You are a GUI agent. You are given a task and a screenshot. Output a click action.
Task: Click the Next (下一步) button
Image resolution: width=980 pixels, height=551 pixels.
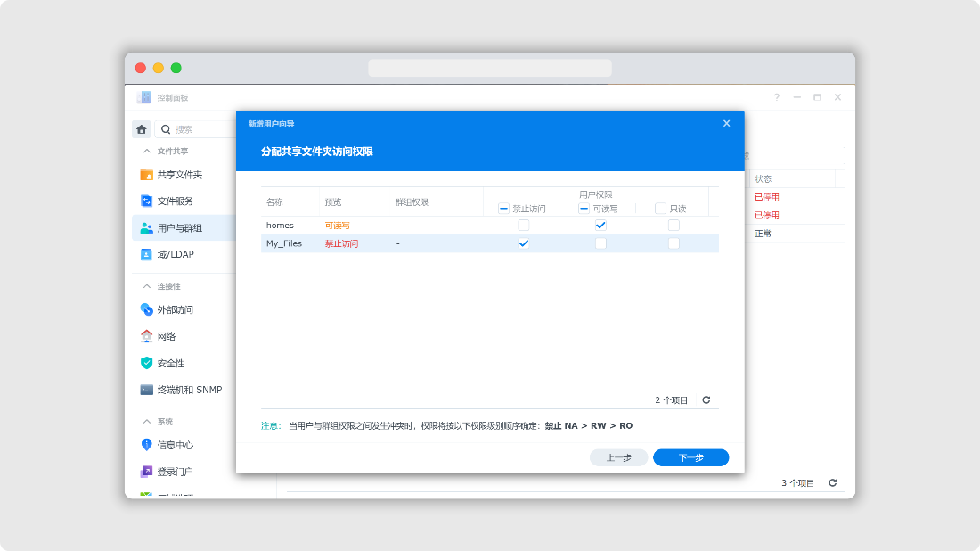(690, 457)
